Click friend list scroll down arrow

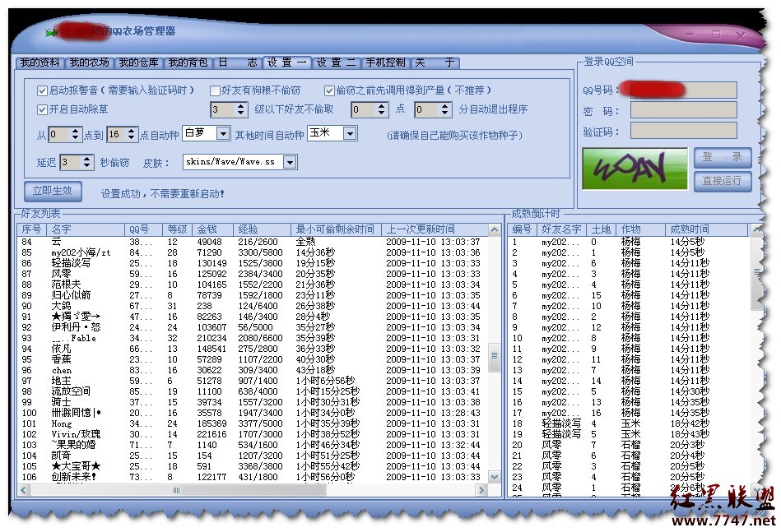[494, 477]
